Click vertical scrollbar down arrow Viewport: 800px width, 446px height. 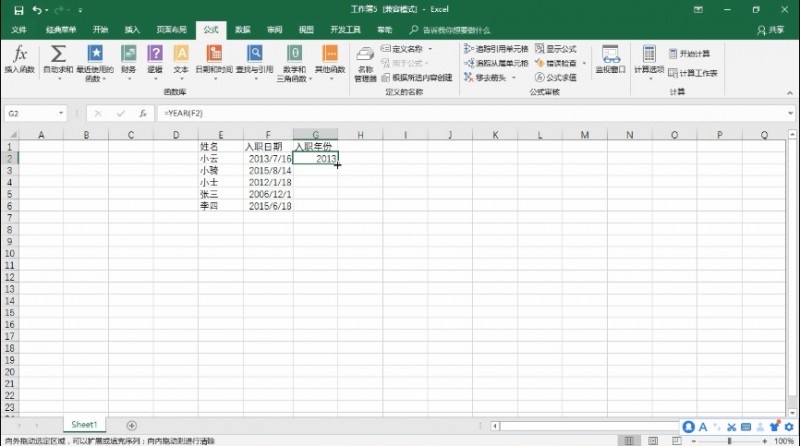(792, 413)
